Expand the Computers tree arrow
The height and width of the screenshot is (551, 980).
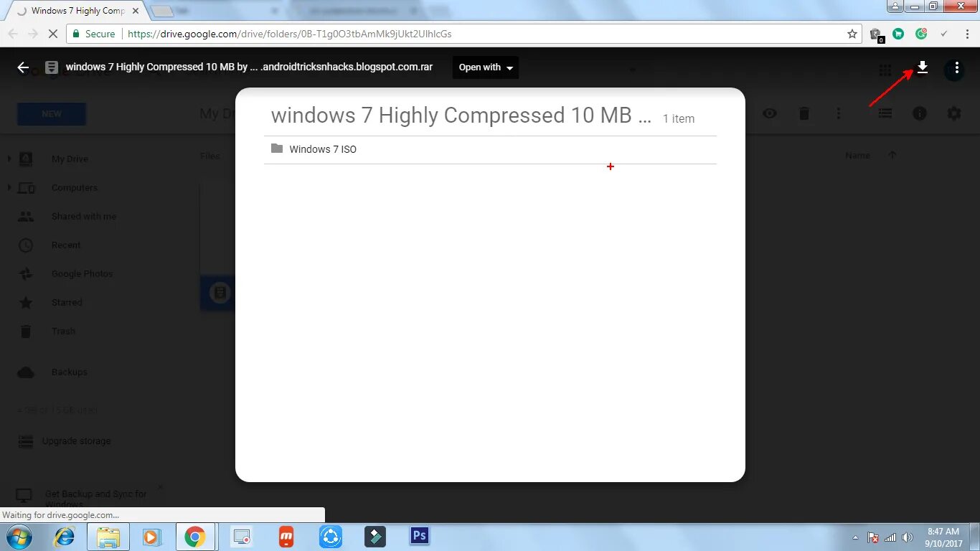[9, 188]
